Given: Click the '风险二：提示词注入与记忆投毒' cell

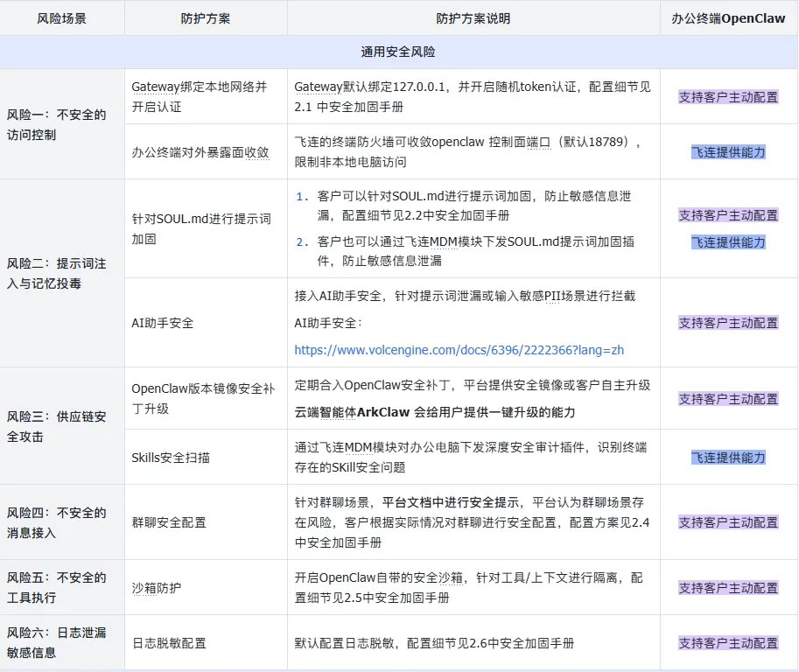Looking at the screenshot, I should pyautogui.click(x=61, y=273).
